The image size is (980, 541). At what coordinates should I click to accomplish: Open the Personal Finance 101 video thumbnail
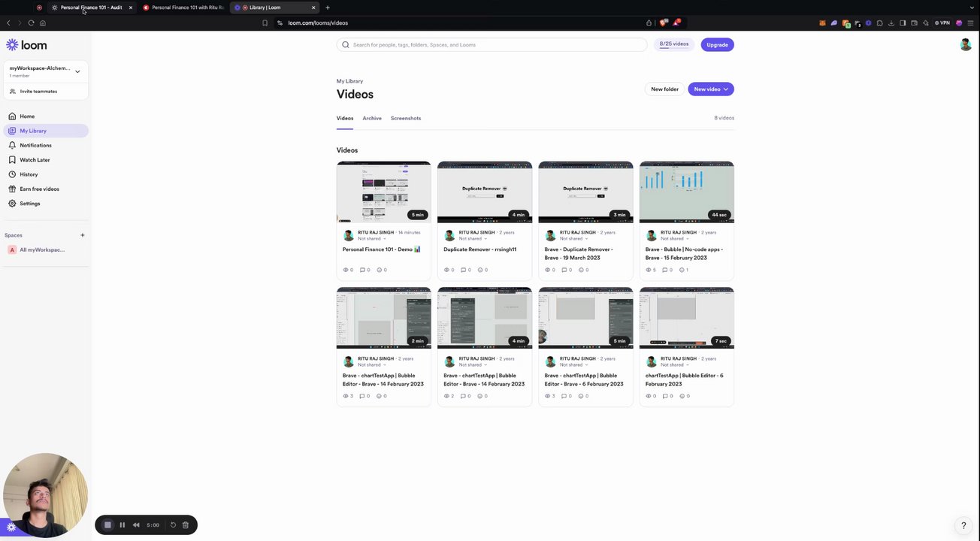click(x=384, y=192)
